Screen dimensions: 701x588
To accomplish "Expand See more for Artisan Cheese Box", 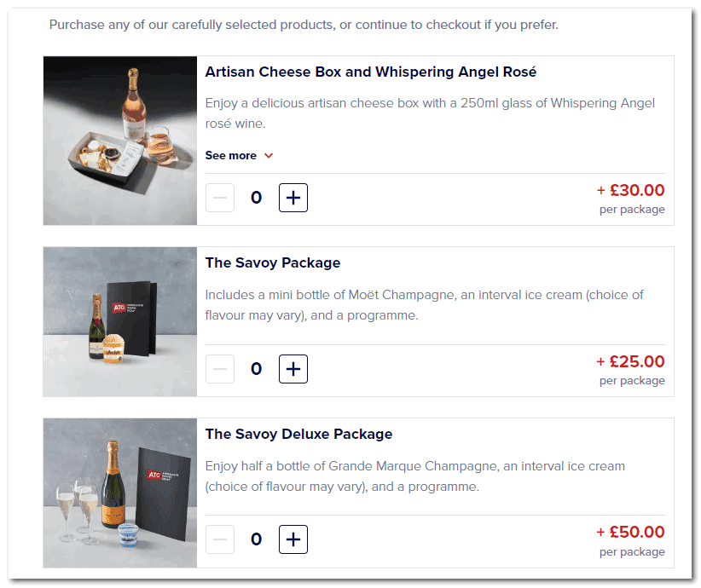I will pyautogui.click(x=239, y=155).
